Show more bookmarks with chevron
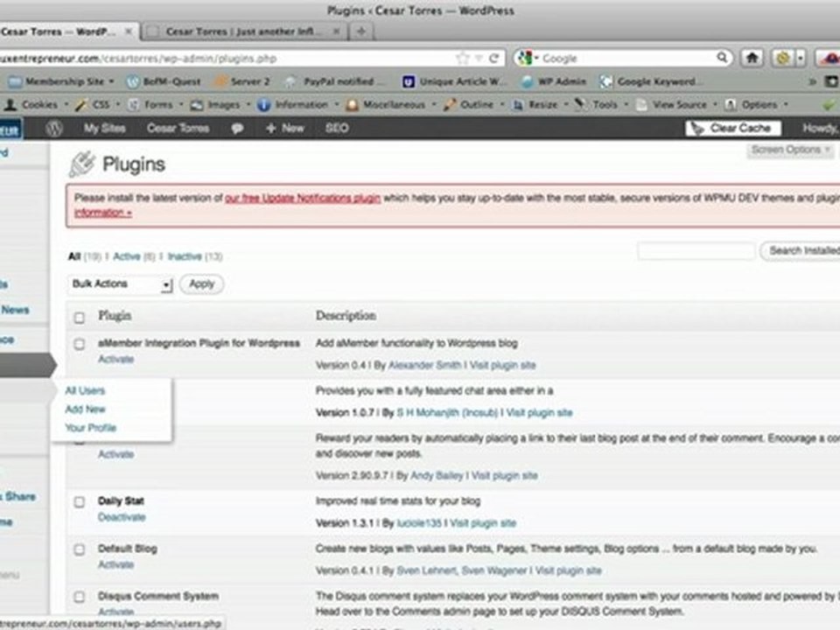The image size is (840, 630). tap(812, 81)
